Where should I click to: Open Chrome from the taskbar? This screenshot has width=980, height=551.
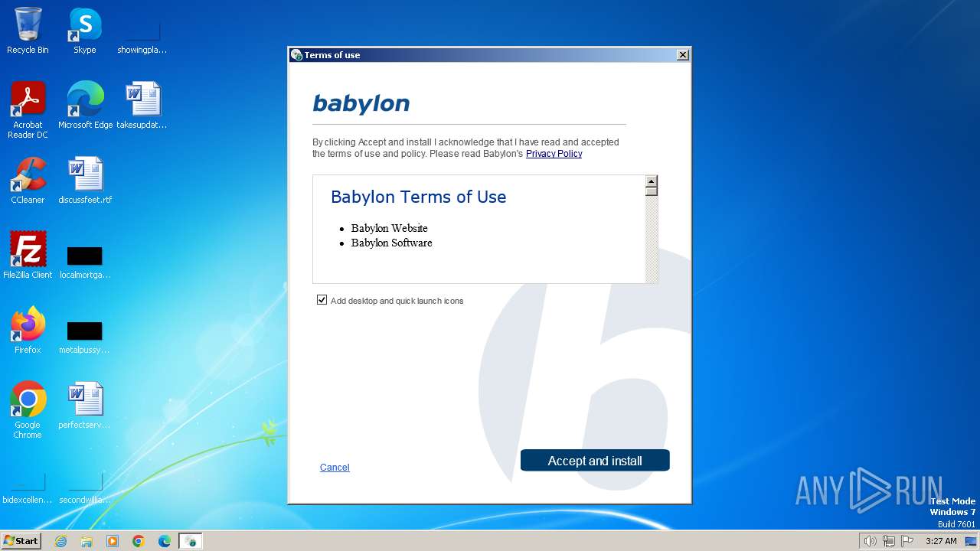click(139, 541)
